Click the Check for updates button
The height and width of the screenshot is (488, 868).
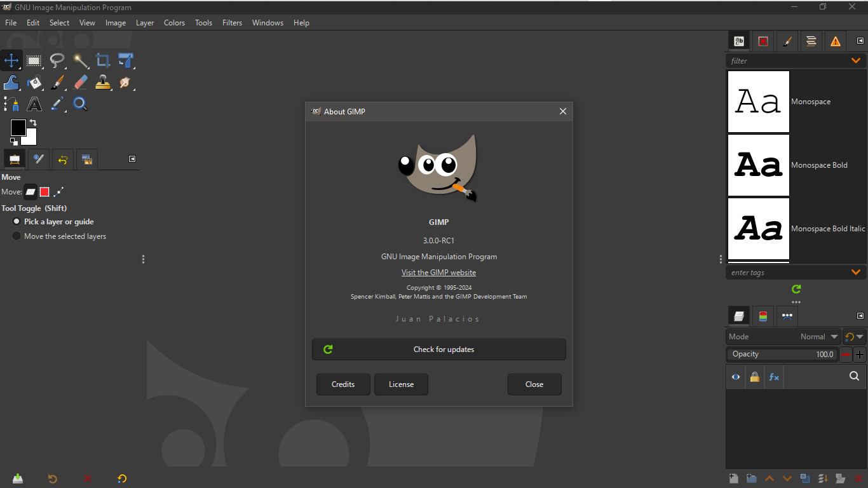(x=438, y=349)
